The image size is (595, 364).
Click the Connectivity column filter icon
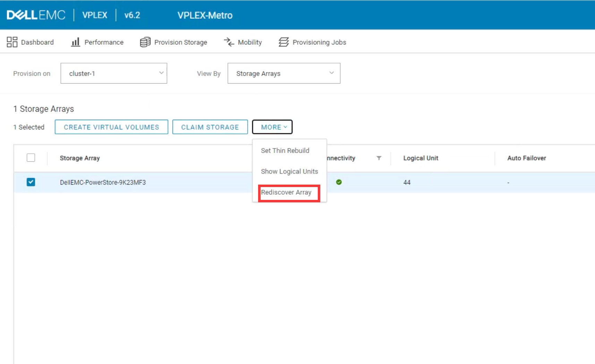click(379, 158)
